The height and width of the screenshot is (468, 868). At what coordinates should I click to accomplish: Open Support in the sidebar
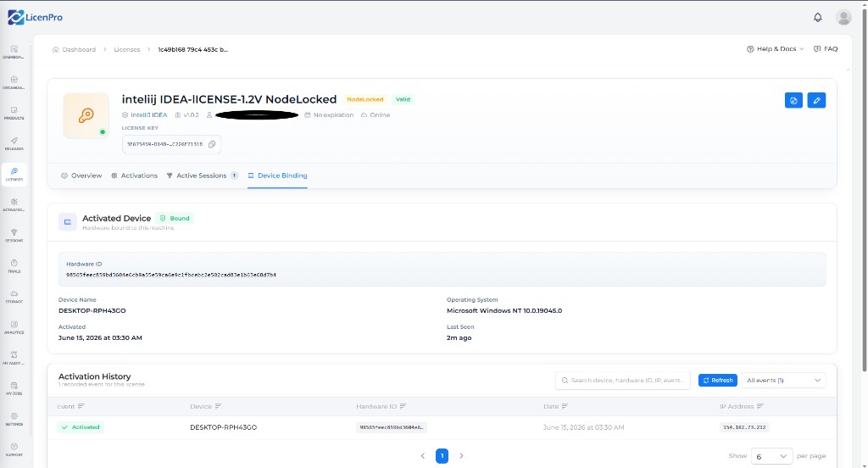pyautogui.click(x=14, y=449)
